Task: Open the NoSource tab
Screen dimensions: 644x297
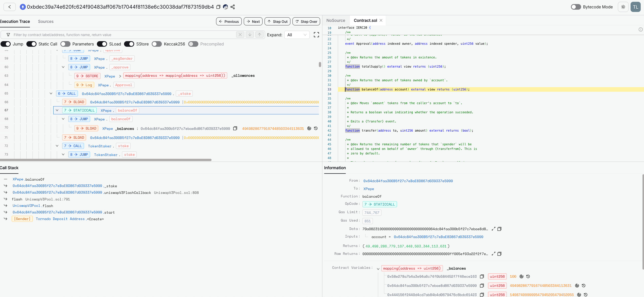Action: [336, 20]
